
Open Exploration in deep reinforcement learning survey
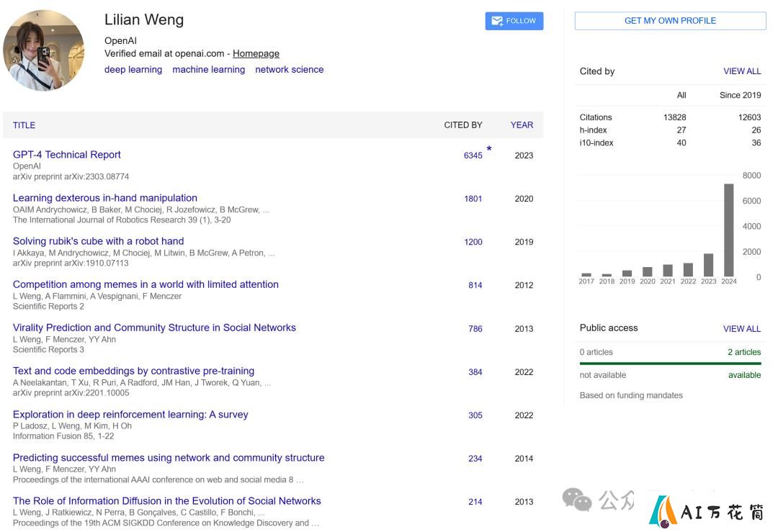130,415
